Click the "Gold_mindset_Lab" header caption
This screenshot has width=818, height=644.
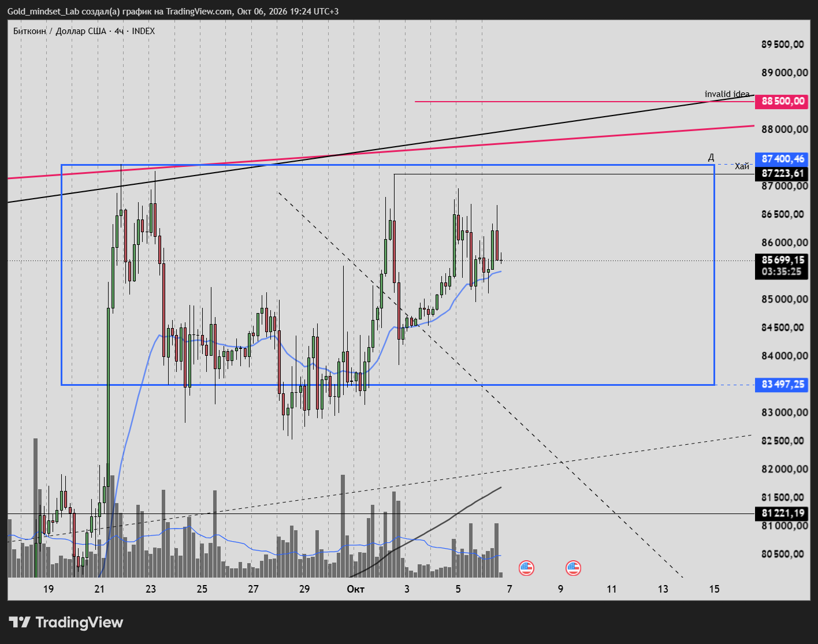point(44,12)
